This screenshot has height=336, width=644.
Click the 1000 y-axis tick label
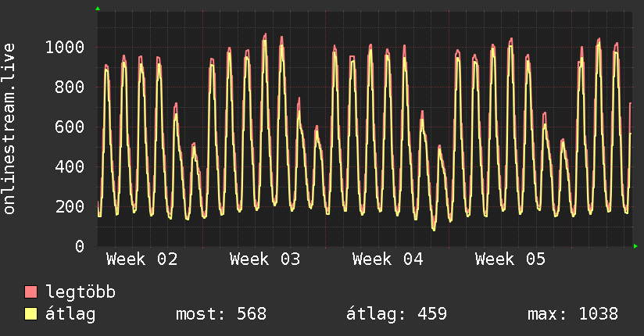pyautogui.click(x=65, y=47)
